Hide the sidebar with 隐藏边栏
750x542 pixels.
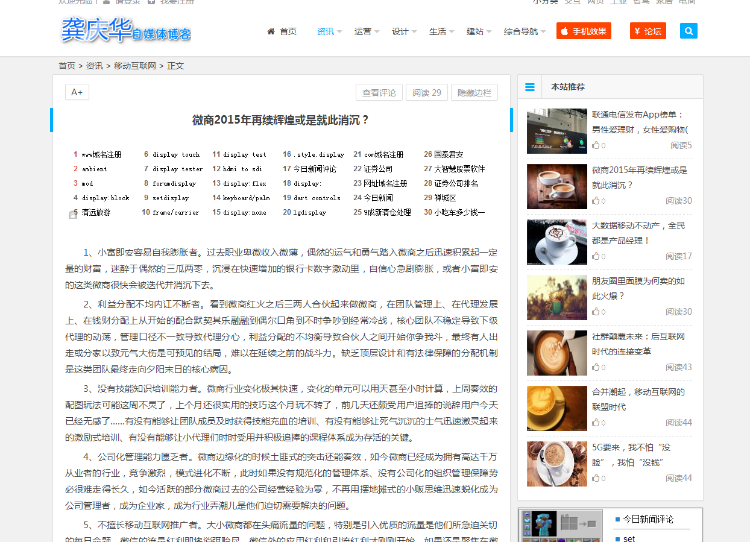[474, 93]
